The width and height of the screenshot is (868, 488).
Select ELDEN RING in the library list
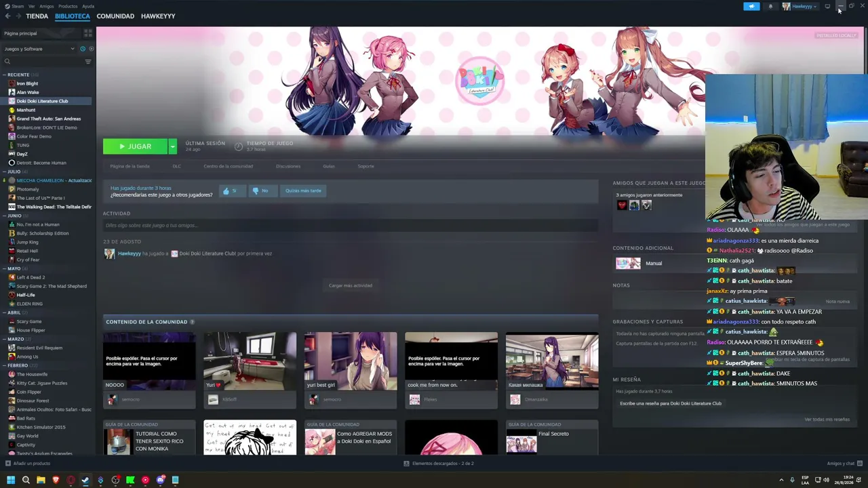(29, 304)
